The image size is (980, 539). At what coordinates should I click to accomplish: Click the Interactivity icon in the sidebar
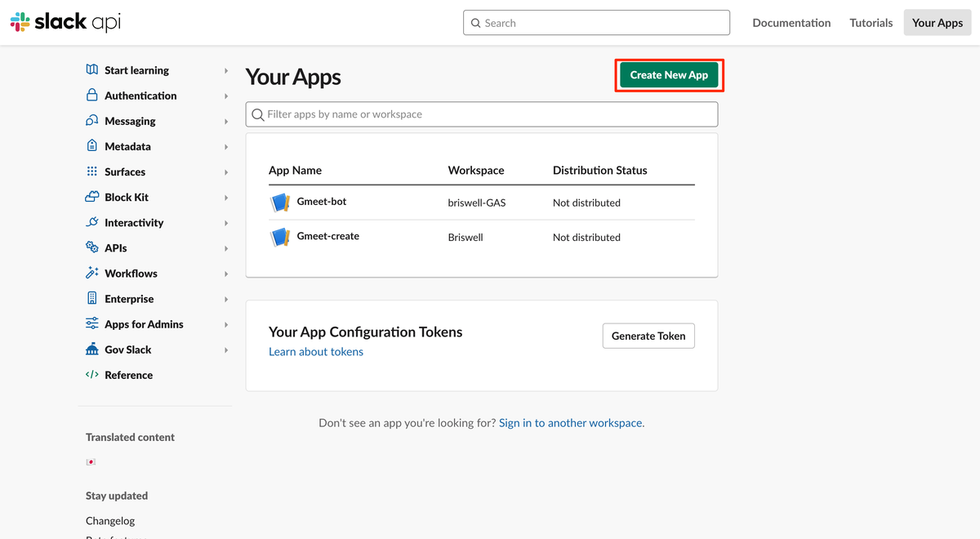[x=91, y=222]
